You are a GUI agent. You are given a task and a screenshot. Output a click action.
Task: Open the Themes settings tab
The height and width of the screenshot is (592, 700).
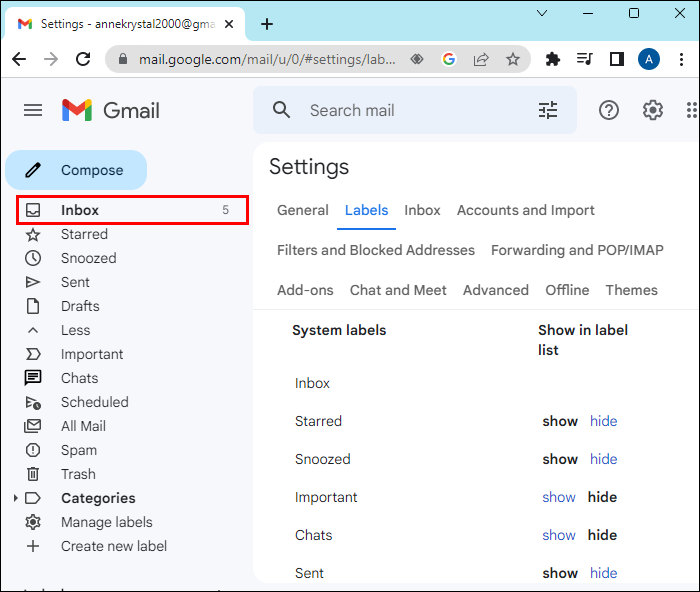(631, 290)
